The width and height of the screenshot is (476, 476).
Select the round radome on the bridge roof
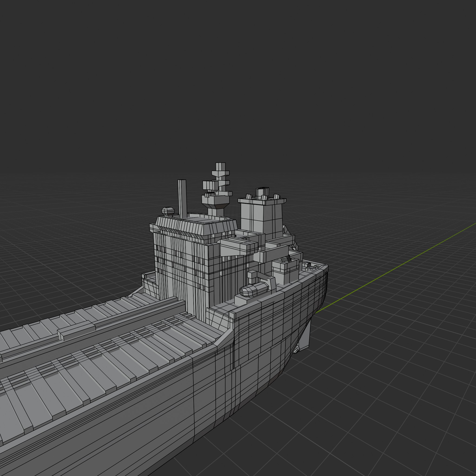168,211
